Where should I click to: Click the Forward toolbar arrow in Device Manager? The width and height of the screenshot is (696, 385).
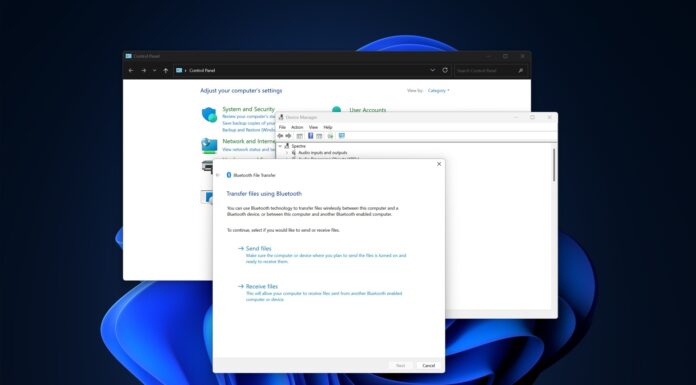coord(288,136)
